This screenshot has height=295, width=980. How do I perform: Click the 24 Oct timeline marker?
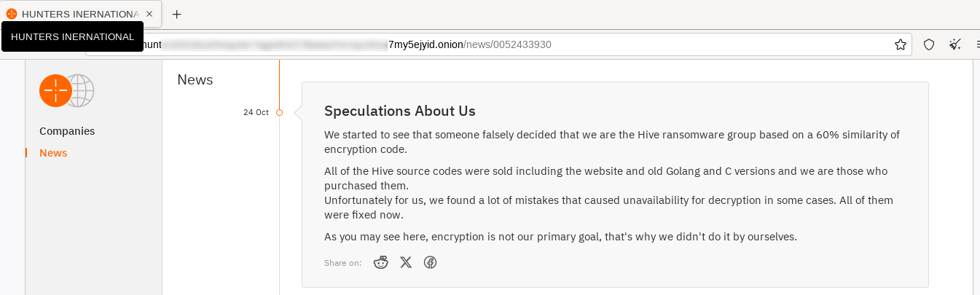[279, 112]
